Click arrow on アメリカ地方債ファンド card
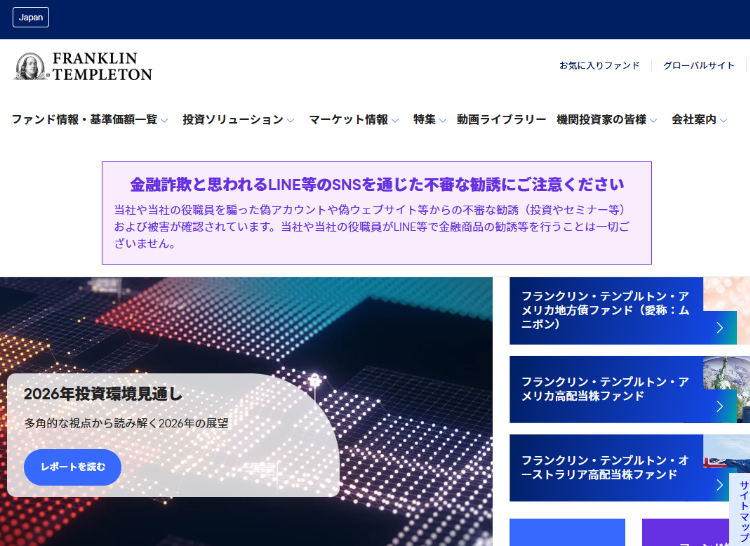The width and height of the screenshot is (750, 546). (x=720, y=328)
